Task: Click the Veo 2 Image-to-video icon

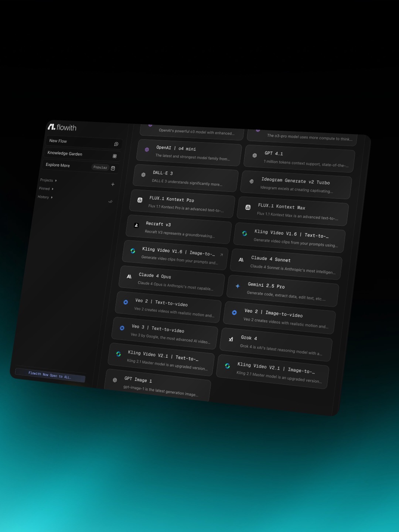Action: [x=234, y=313]
